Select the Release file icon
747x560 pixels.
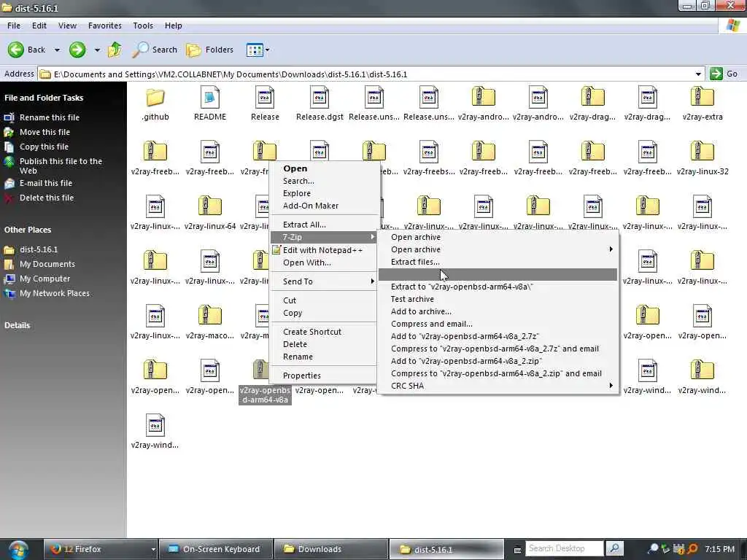pos(265,97)
